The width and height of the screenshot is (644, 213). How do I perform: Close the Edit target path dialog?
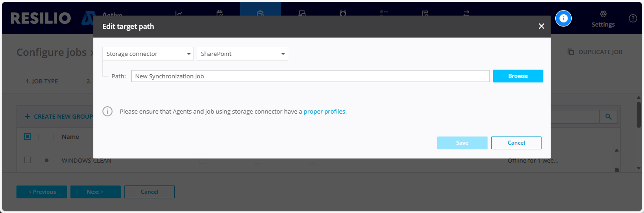541,27
